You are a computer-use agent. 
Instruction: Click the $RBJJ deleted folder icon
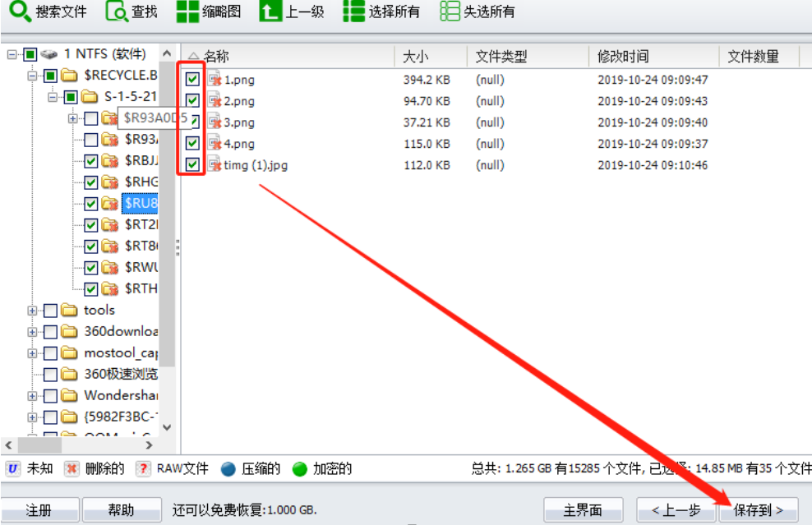click(110, 160)
